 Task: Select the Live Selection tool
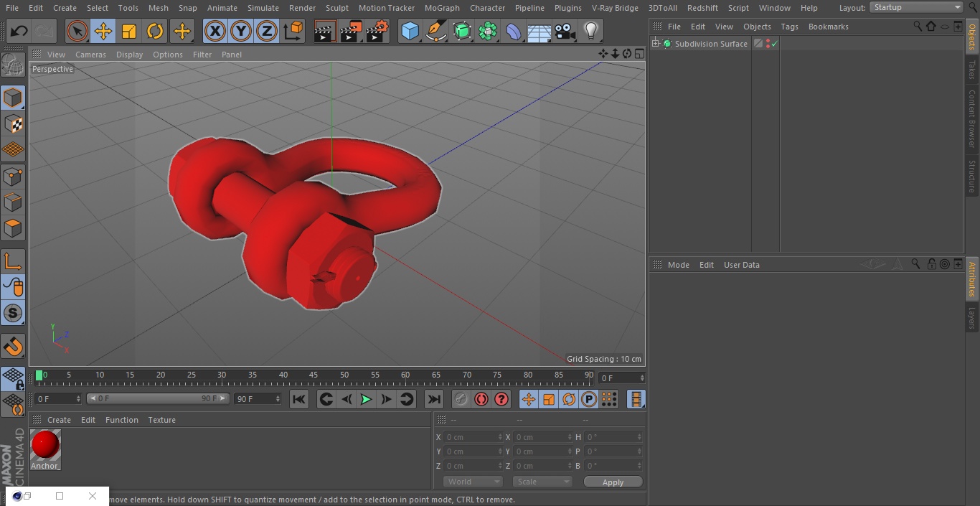point(77,31)
